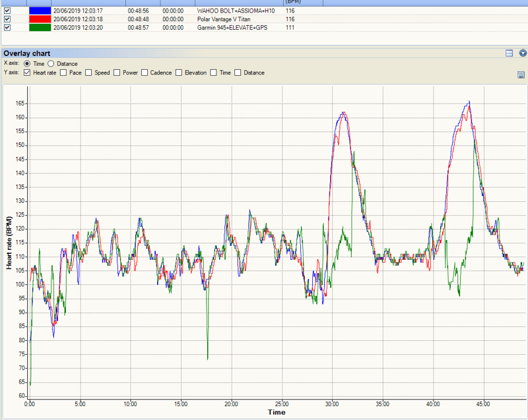528x420 pixels.
Task: Click the green Garmin 945 color swatch
Action: tap(40, 28)
